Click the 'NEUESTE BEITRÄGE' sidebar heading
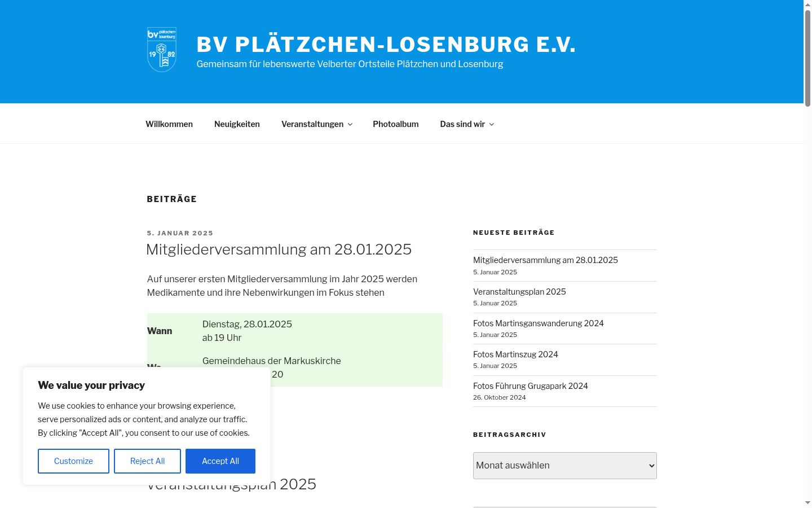 point(514,233)
